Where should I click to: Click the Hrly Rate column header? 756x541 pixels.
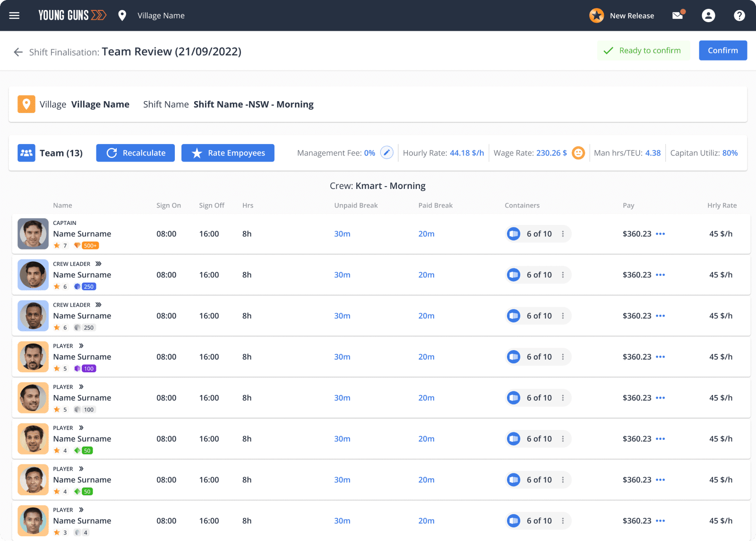tap(722, 206)
